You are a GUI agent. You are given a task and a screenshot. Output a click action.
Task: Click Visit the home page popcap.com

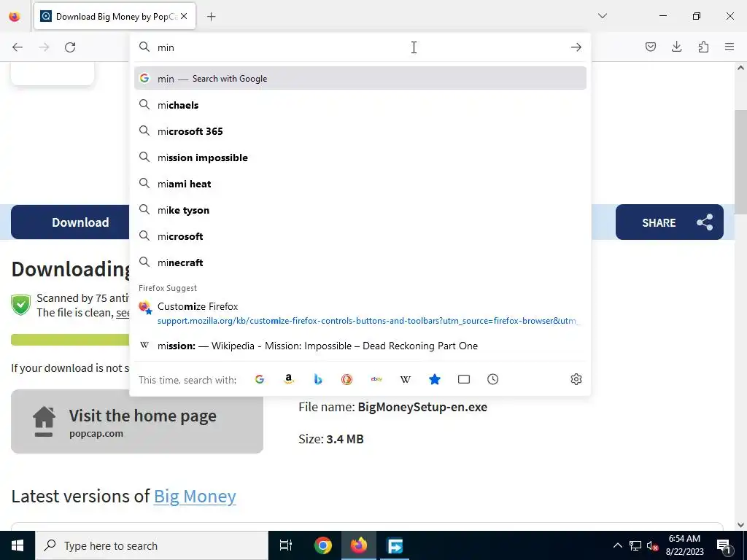coord(137,421)
